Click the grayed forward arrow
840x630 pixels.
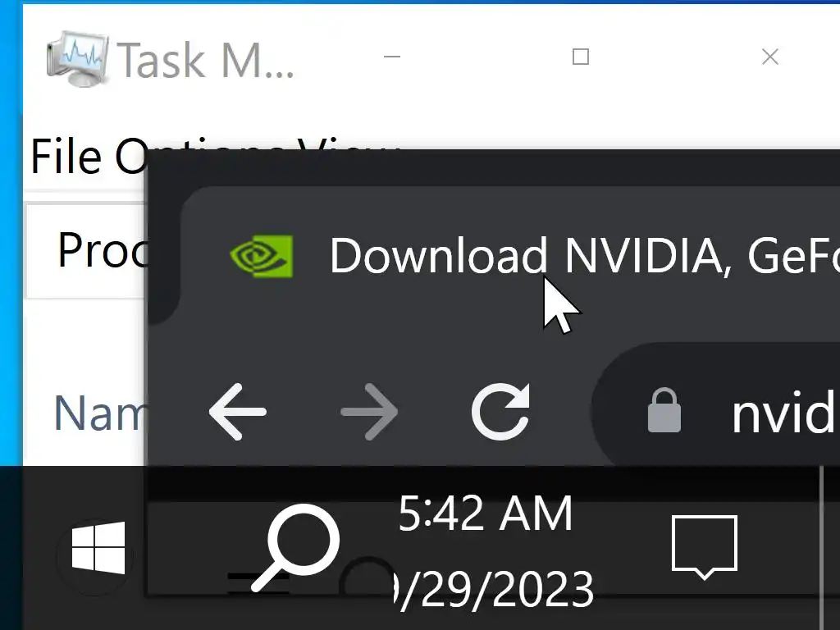pos(369,412)
